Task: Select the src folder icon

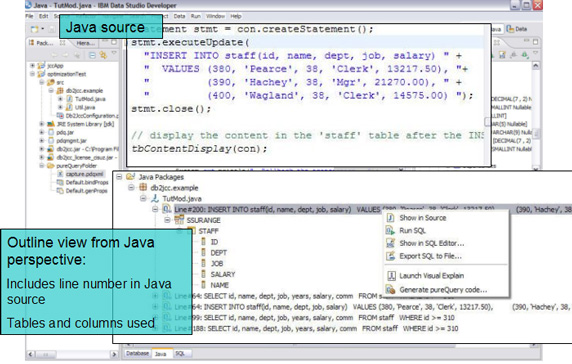Action: [x=50, y=82]
